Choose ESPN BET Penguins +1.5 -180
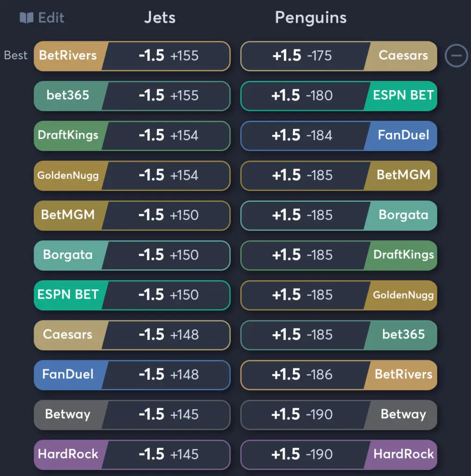Viewport: 471px width, 476px height. pos(339,96)
